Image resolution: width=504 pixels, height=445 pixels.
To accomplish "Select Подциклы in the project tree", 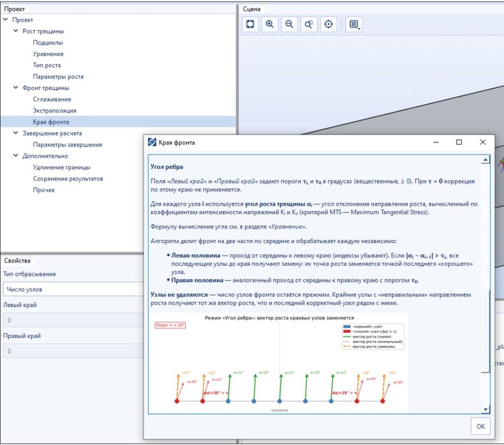I will coord(48,42).
